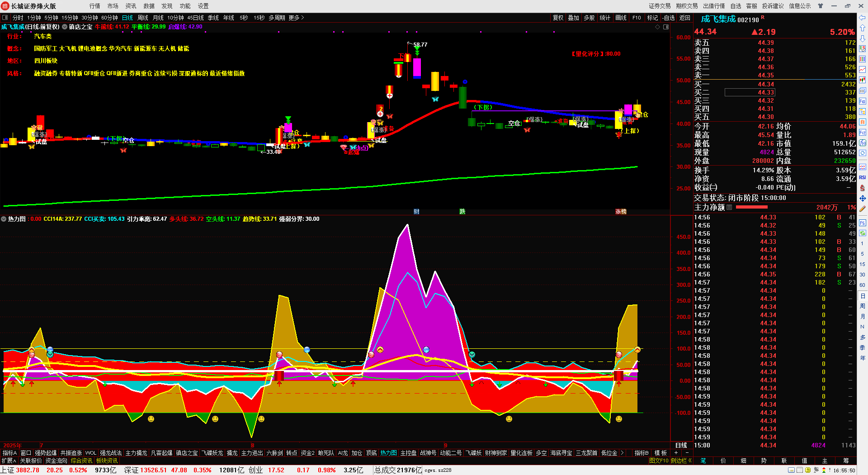Zoom out chart with minus button
Image resolution: width=868 pixels, height=475 pixels.
pos(687,453)
